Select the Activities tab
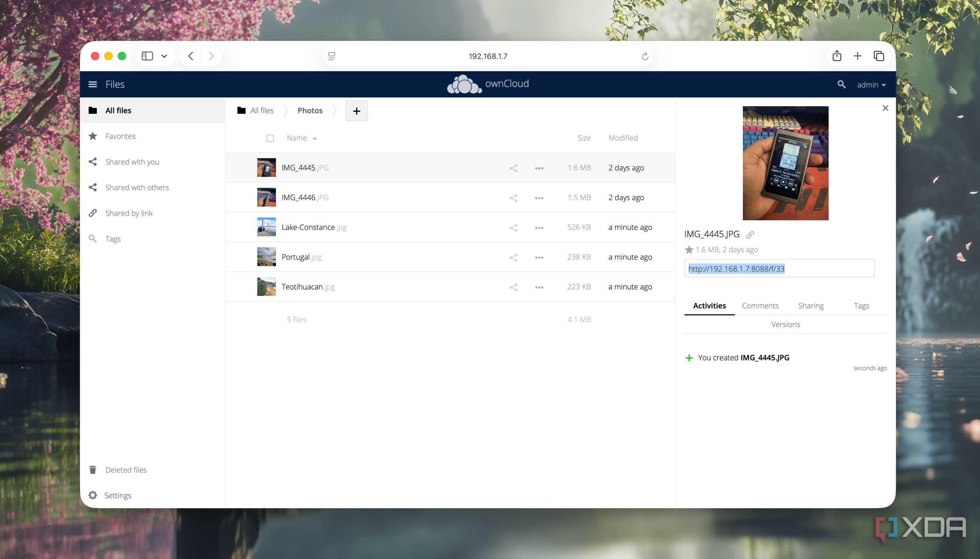The width and height of the screenshot is (980, 559). (709, 306)
